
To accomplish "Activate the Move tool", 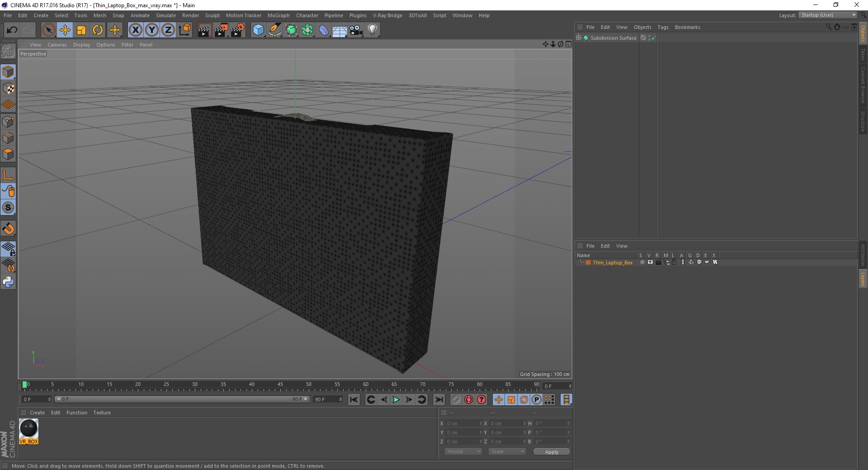I will (x=65, y=30).
